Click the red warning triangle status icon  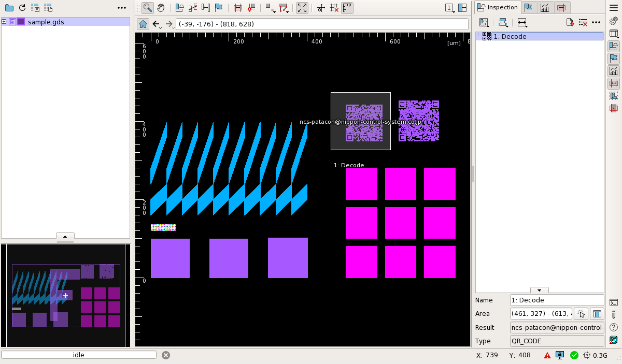(x=547, y=355)
